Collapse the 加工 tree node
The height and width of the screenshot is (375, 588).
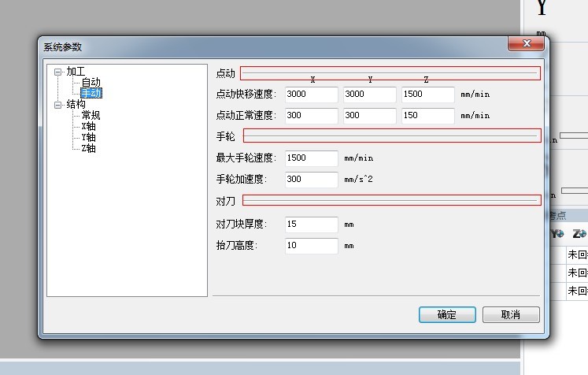(57, 72)
